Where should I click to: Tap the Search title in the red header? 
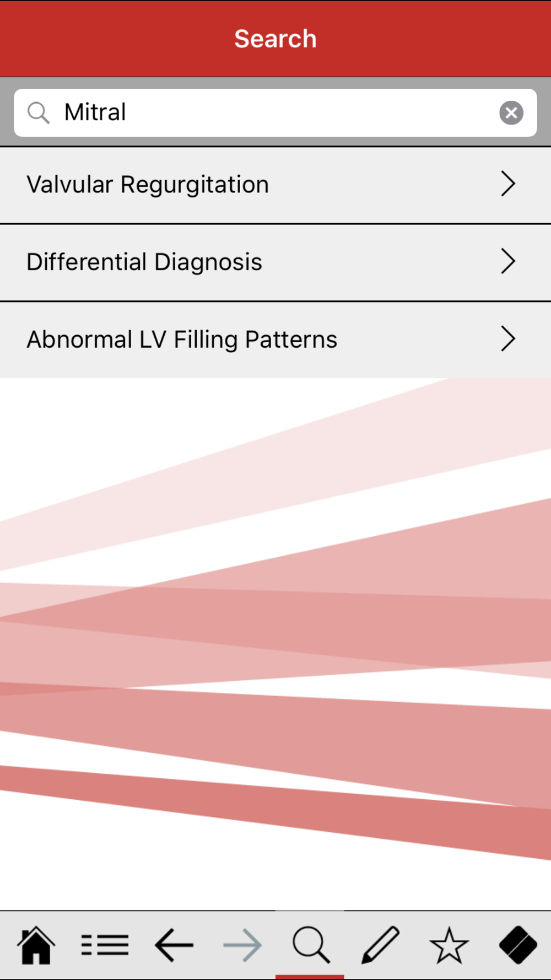[x=275, y=39]
